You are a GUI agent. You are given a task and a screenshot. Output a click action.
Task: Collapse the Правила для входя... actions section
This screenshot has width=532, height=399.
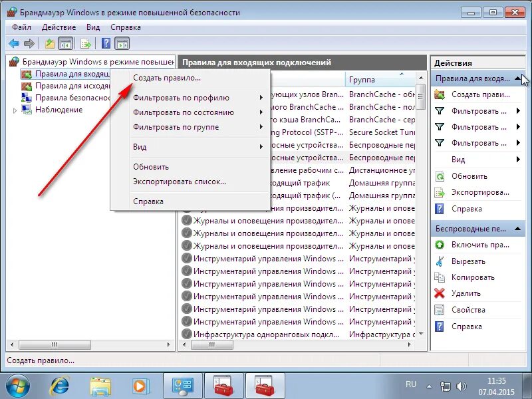click(517, 78)
